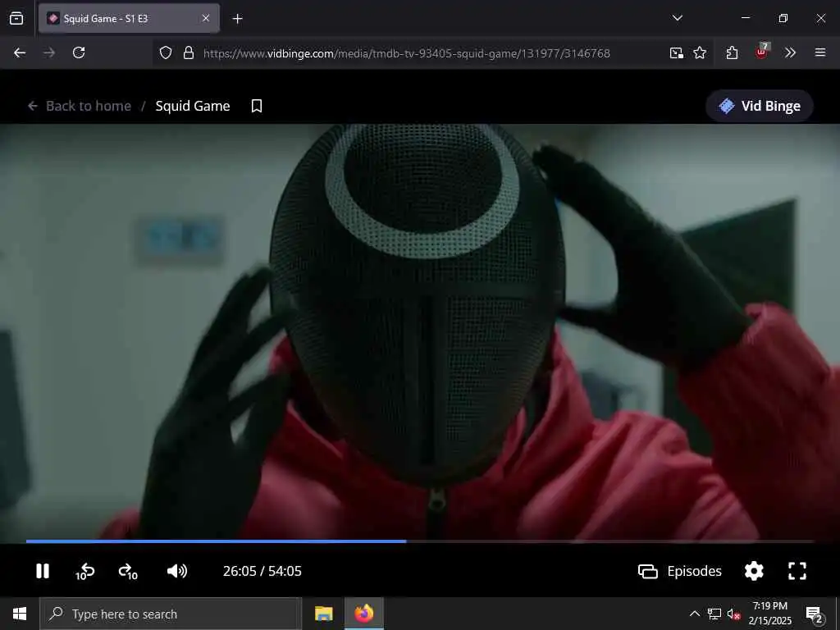List all tabs dropdown arrow
This screenshot has height=630, width=840.
[677, 18]
